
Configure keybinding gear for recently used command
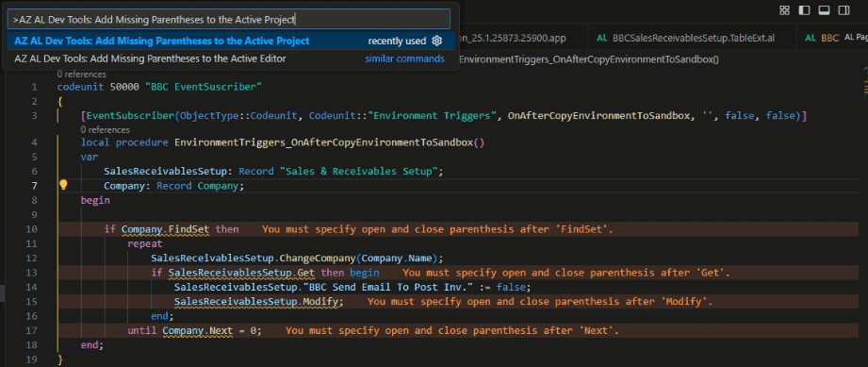tap(436, 41)
